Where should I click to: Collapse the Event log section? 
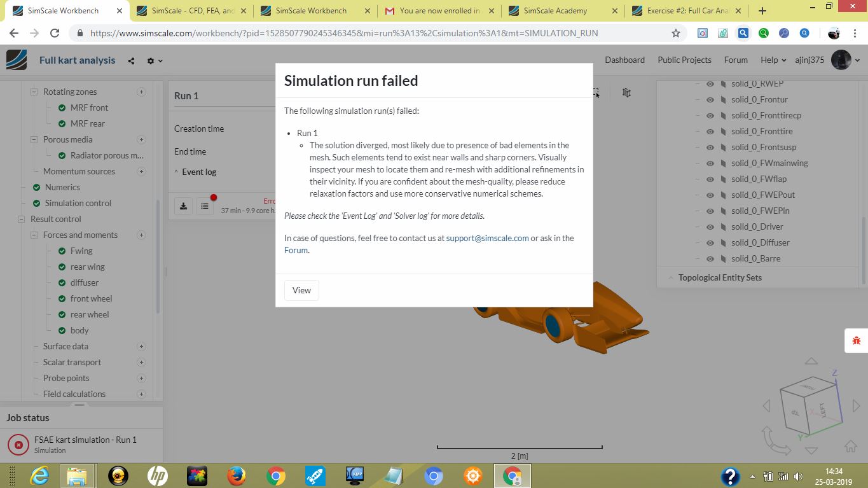[x=176, y=172]
